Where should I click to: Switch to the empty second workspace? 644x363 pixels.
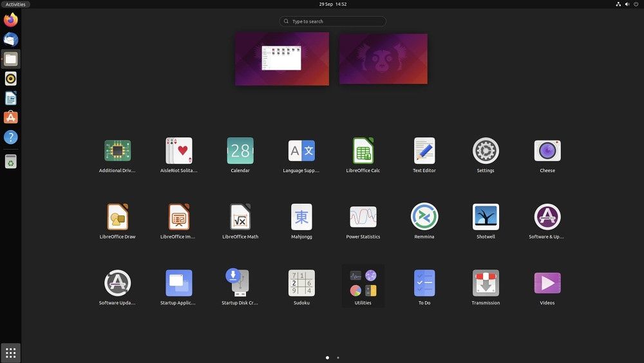tap(383, 59)
